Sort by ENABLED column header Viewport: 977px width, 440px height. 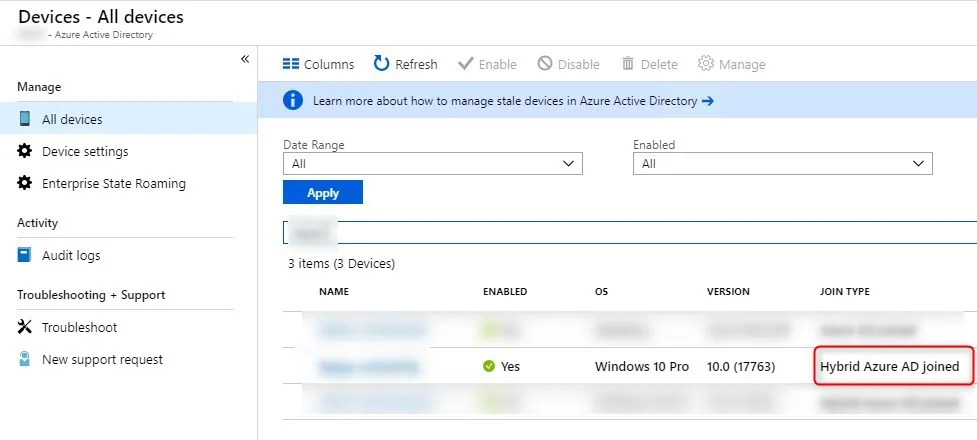pos(505,292)
